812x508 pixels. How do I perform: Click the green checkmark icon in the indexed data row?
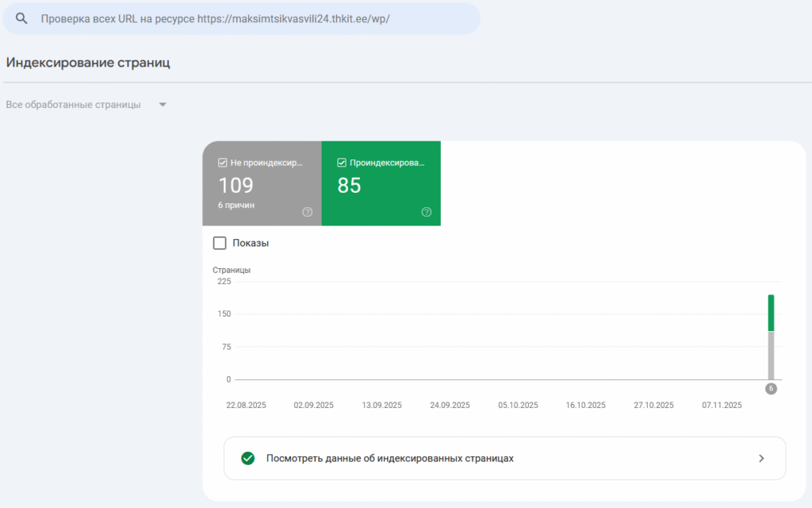(x=248, y=458)
